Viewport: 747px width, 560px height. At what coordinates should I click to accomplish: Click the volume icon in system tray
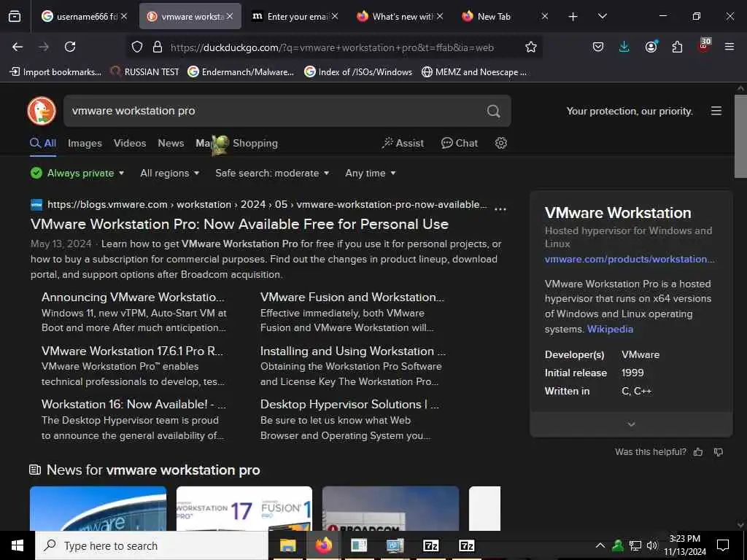(x=652, y=545)
